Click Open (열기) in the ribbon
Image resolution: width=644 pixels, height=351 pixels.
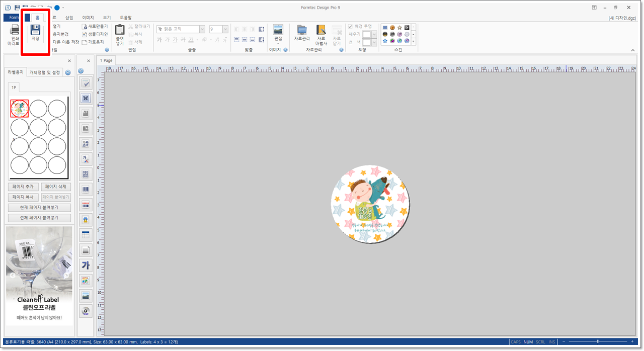click(56, 26)
